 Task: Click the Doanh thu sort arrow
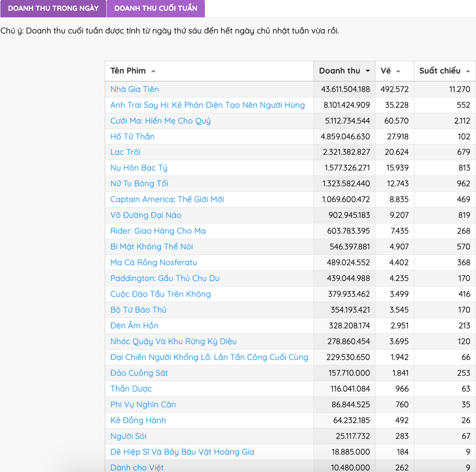(x=368, y=71)
